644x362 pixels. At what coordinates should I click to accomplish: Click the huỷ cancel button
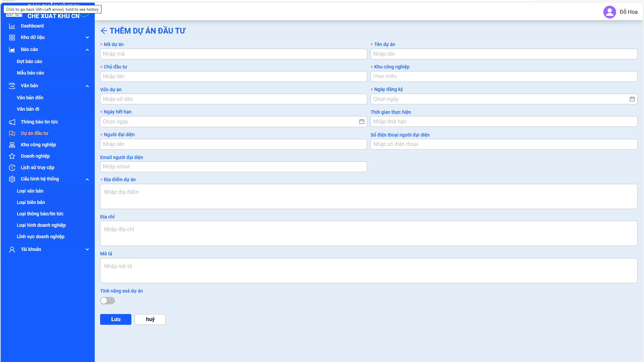click(x=150, y=319)
